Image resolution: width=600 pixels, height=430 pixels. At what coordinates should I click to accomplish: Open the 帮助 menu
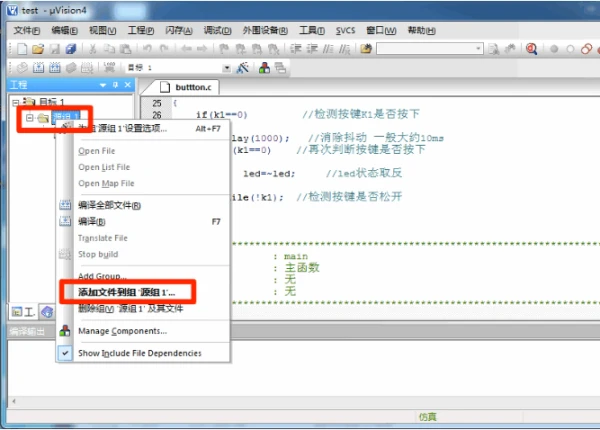421,30
